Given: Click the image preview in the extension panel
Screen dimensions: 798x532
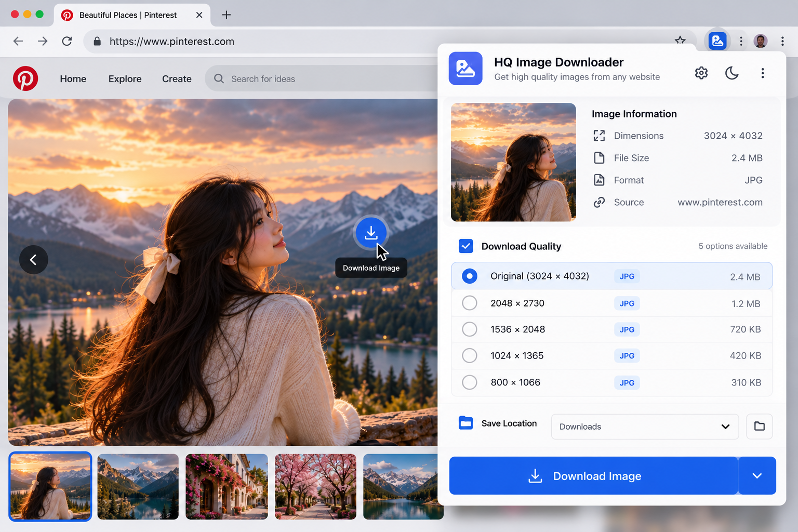Looking at the screenshot, I should click(513, 162).
